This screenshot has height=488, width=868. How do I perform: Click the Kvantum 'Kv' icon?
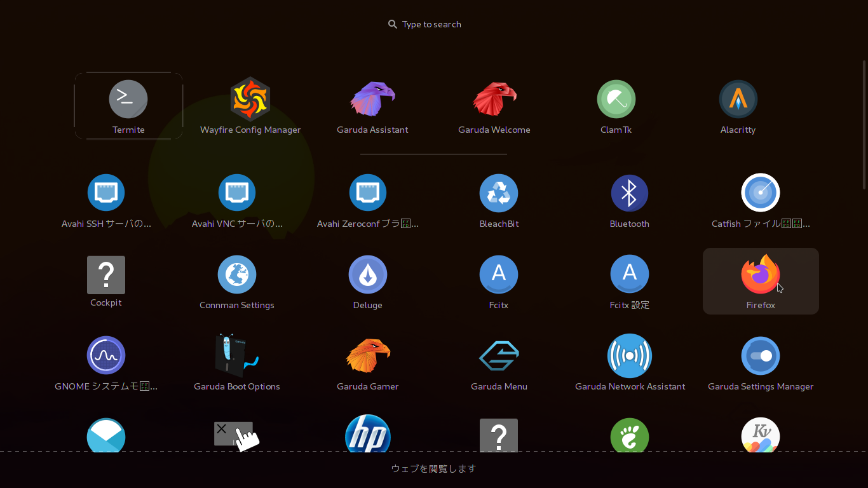[x=761, y=435]
